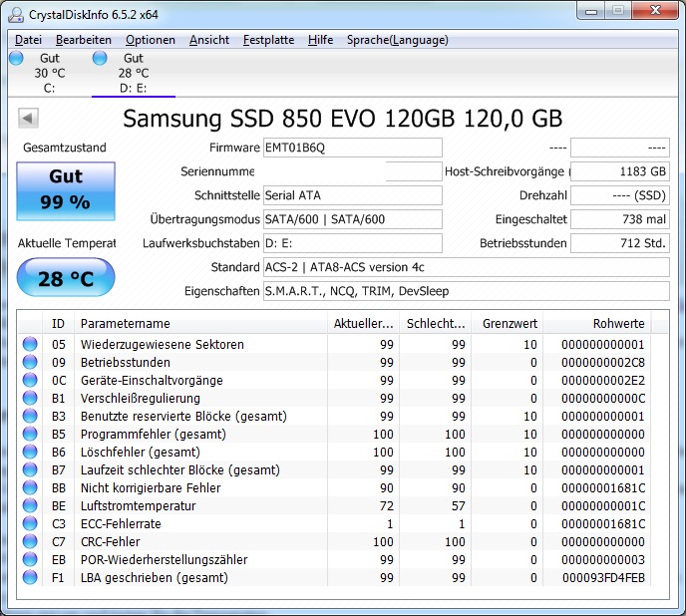Viewport: 686px width, 616px height.
Task: Click the Übertragungsmodus field SATA/600
Action: [353, 219]
